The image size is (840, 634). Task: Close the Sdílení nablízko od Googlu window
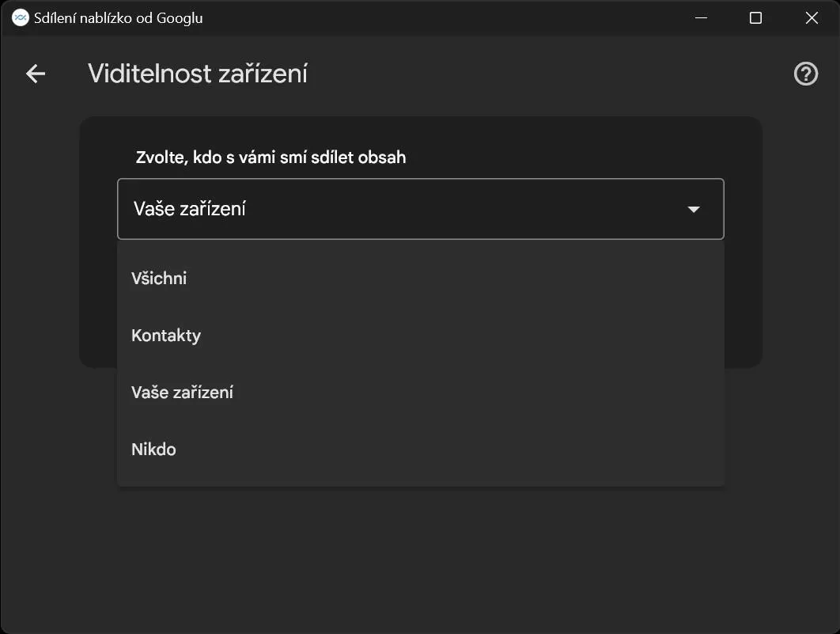[812, 17]
